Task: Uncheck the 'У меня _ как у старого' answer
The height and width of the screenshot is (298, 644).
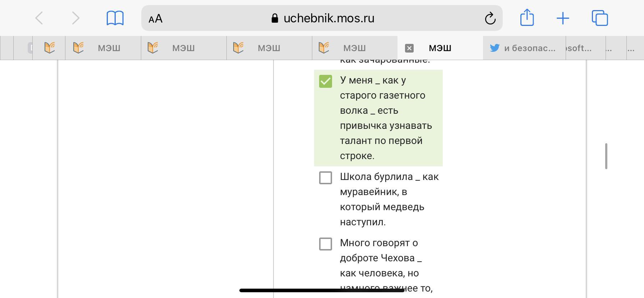Action: [x=326, y=81]
